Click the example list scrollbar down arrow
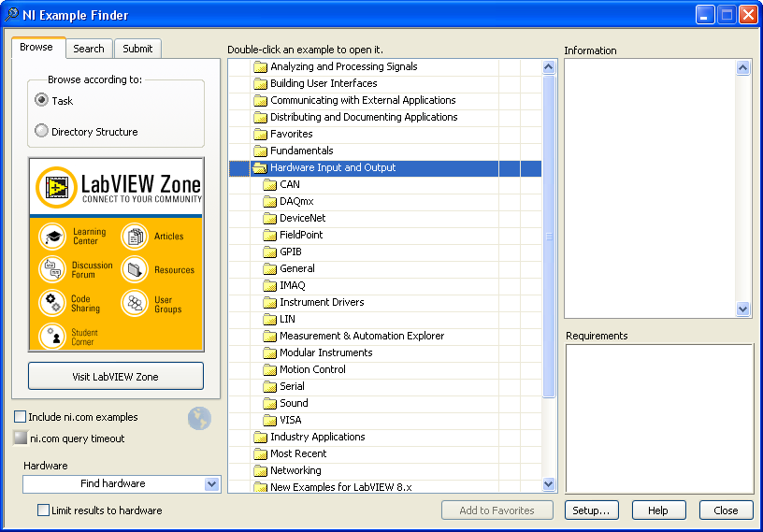The image size is (763, 532). pos(549,483)
